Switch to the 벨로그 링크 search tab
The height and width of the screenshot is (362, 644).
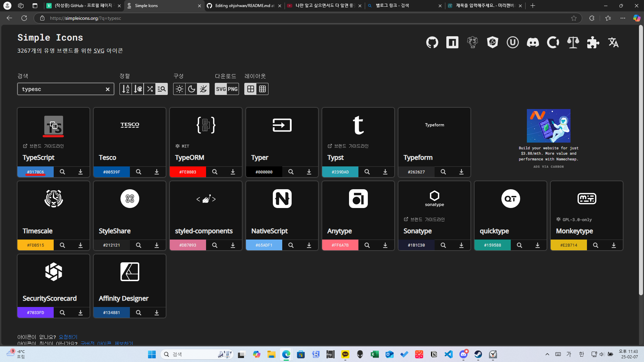[405, 6]
